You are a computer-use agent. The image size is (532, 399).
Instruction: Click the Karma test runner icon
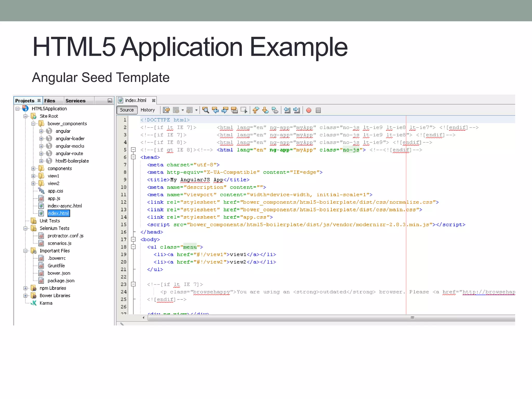tap(34, 303)
